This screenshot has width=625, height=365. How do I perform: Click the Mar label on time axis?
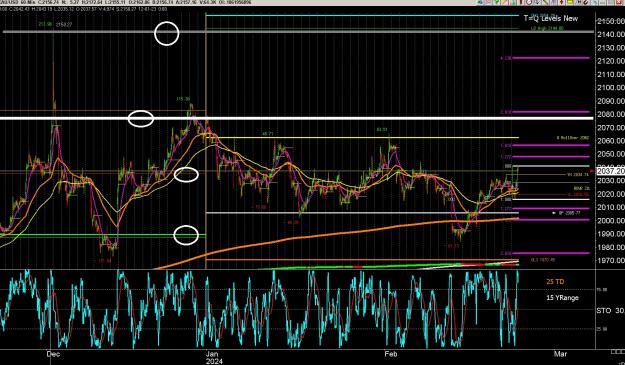560,354
